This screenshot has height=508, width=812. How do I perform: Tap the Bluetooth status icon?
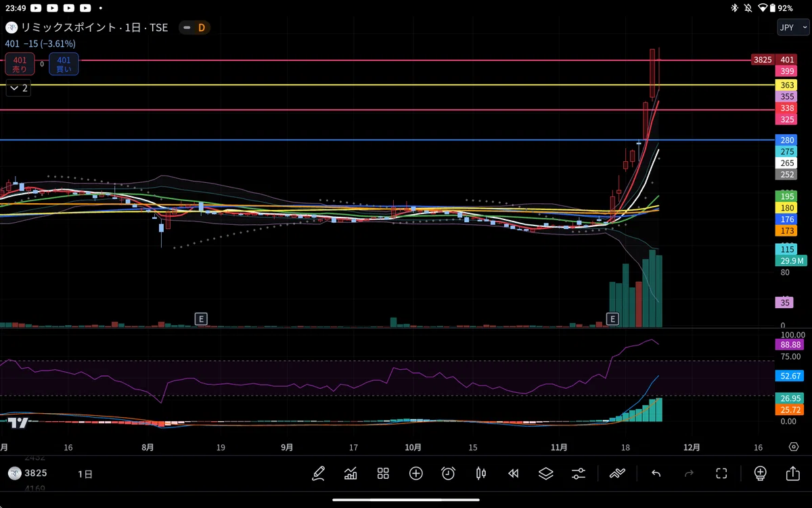click(x=734, y=8)
